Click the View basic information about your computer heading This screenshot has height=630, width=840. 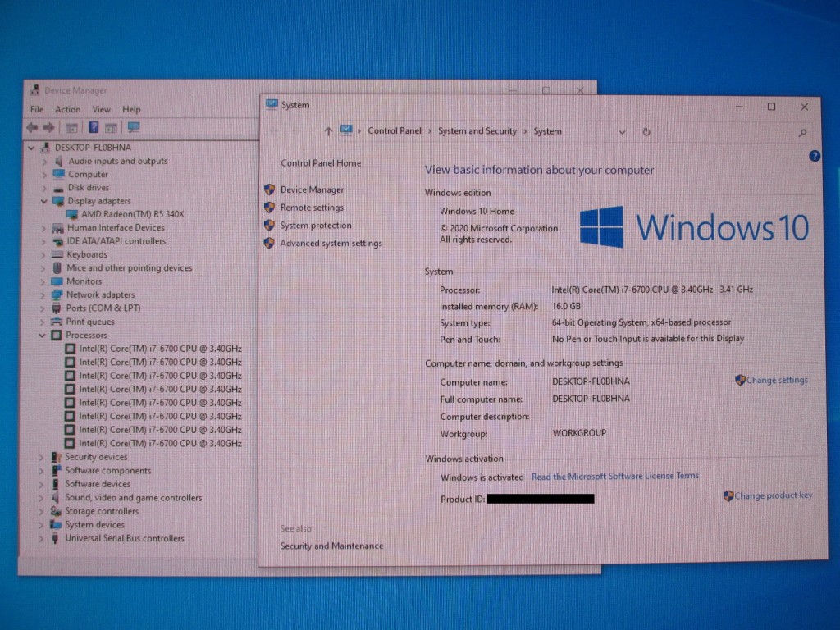point(540,170)
